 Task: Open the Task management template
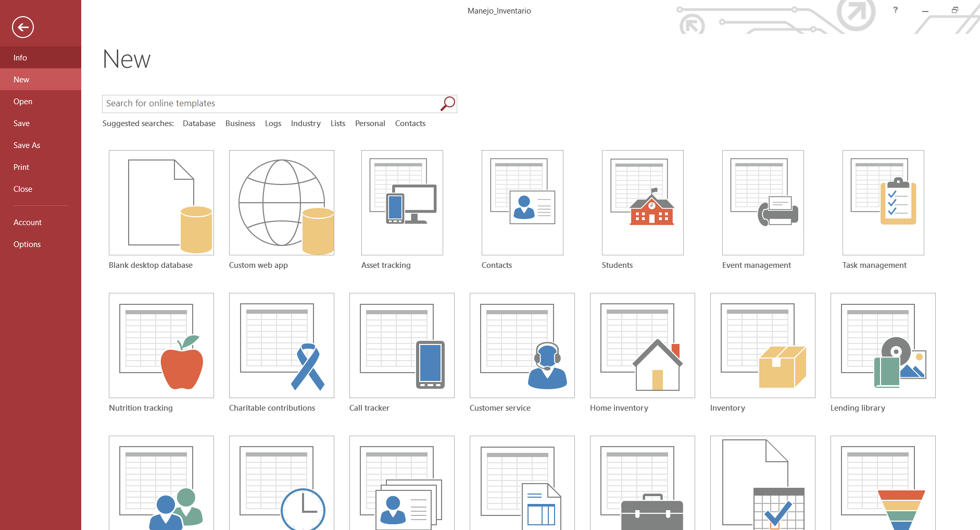883,203
